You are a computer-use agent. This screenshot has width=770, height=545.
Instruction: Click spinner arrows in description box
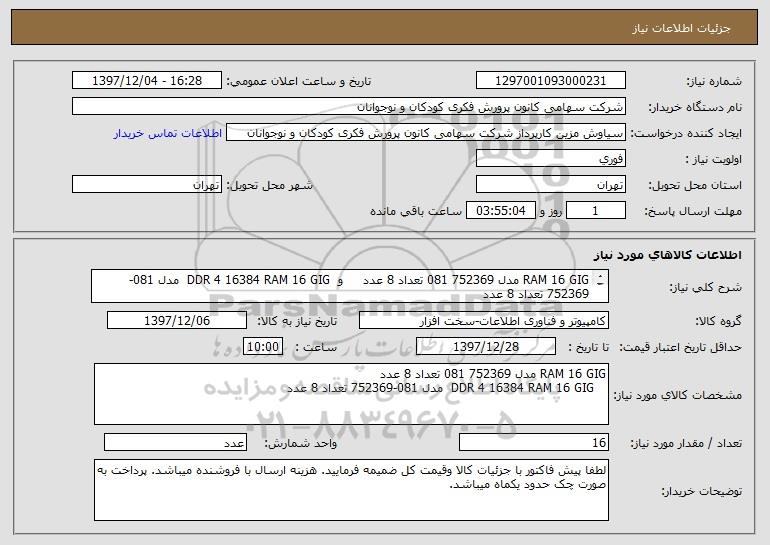coord(600,280)
